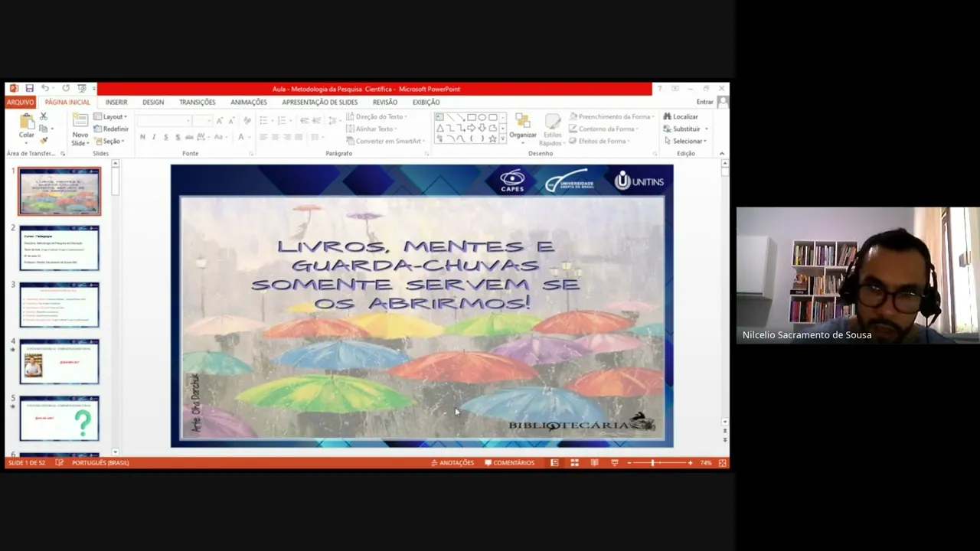Expand the shapes gallery more arrow
The width and height of the screenshot is (980, 551).
(x=502, y=139)
